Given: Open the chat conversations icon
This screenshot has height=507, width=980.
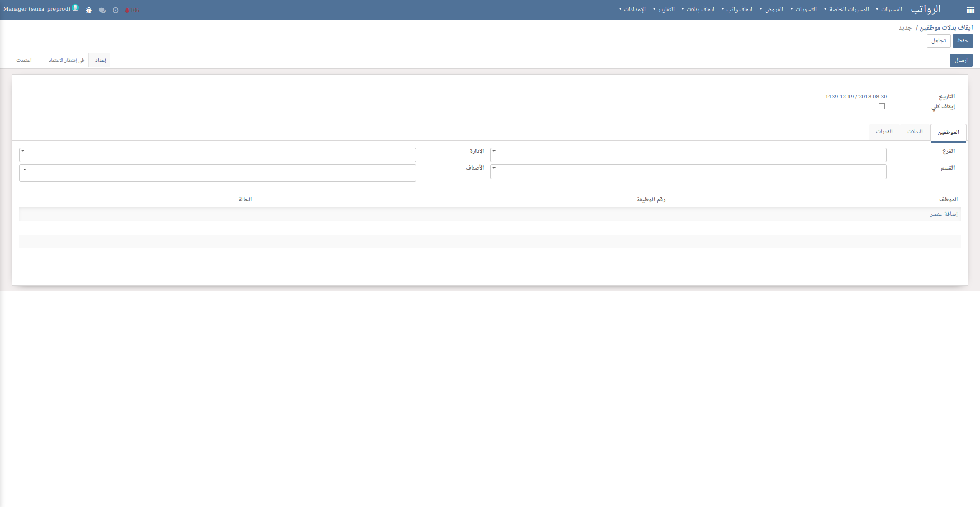Looking at the screenshot, I should pyautogui.click(x=102, y=10).
